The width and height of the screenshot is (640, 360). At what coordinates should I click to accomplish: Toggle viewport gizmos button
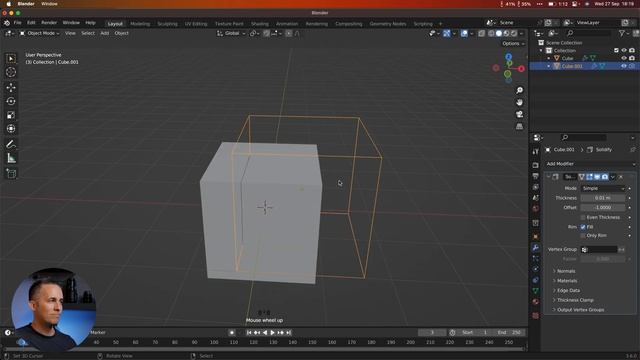click(447, 33)
